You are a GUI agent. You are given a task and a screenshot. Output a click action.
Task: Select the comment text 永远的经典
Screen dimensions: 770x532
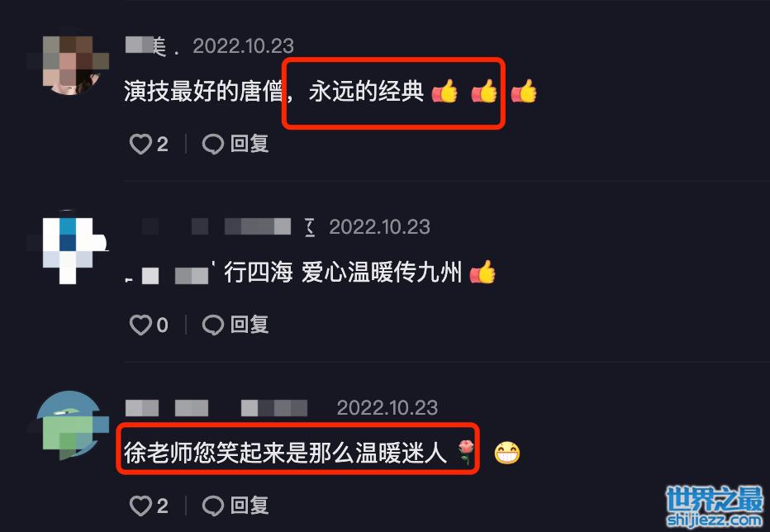(366, 92)
